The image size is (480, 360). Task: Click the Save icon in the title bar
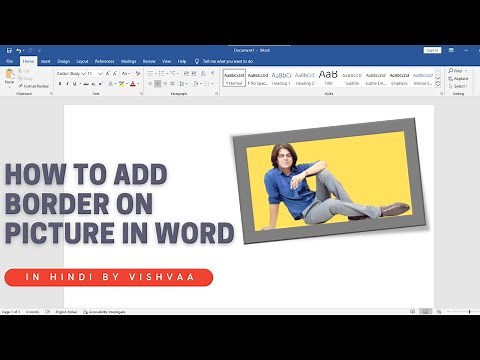click(x=9, y=50)
